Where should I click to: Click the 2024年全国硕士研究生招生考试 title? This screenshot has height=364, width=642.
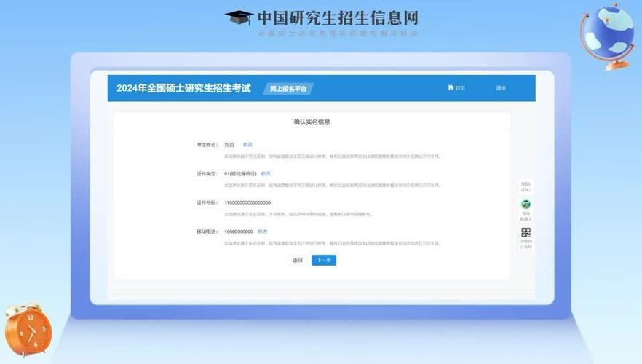pyautogui.click(x=183, y=88)
